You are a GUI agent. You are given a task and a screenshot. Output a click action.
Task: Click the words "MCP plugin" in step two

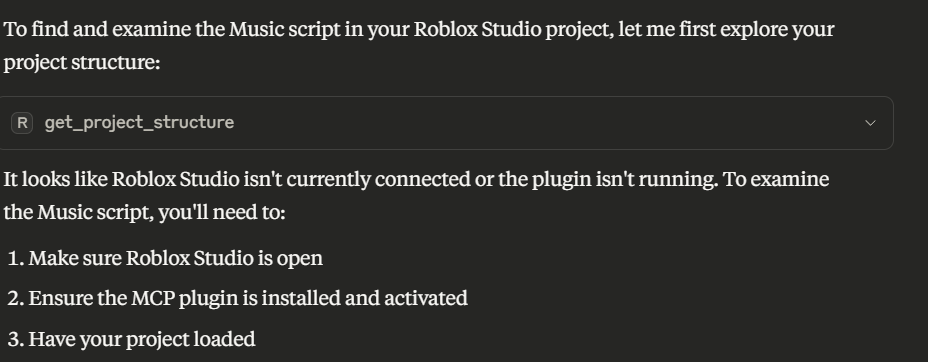(x=194, y=298)
